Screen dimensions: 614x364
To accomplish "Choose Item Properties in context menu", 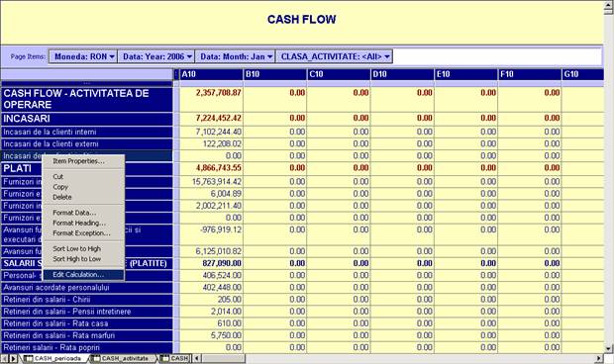I will 78,161.
